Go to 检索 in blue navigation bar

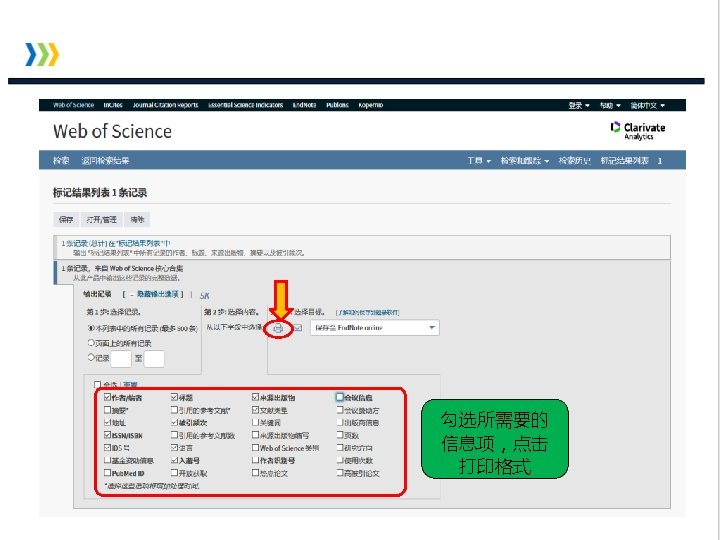click(x=61, y=161)
